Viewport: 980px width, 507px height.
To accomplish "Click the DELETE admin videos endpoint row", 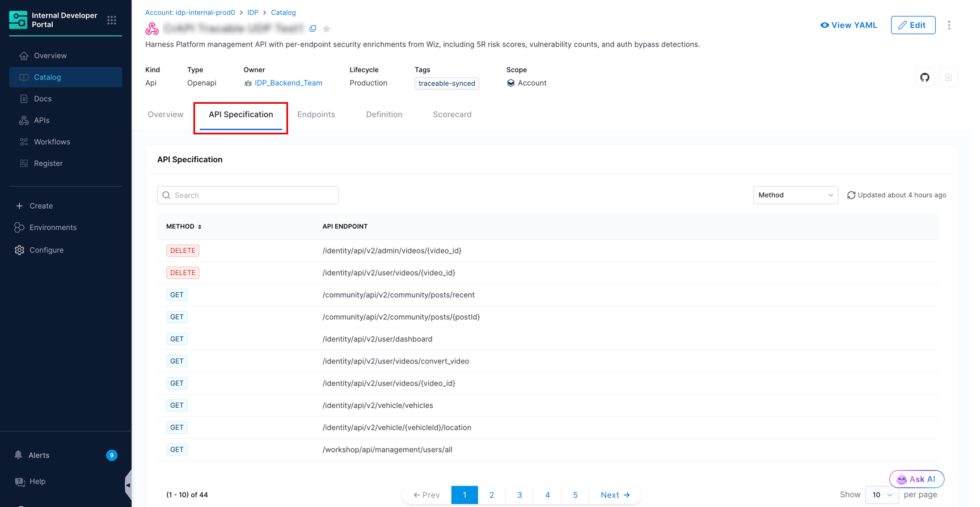I will pyautogui.click(x=548, y=251).
